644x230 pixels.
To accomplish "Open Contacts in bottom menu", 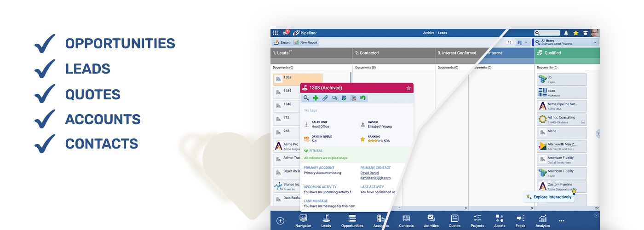I will 406,221.
